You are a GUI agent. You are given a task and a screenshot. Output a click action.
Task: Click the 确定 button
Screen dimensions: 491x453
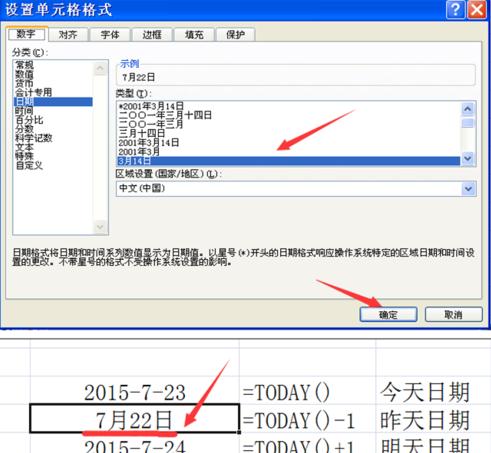click(x=388, y=314)
